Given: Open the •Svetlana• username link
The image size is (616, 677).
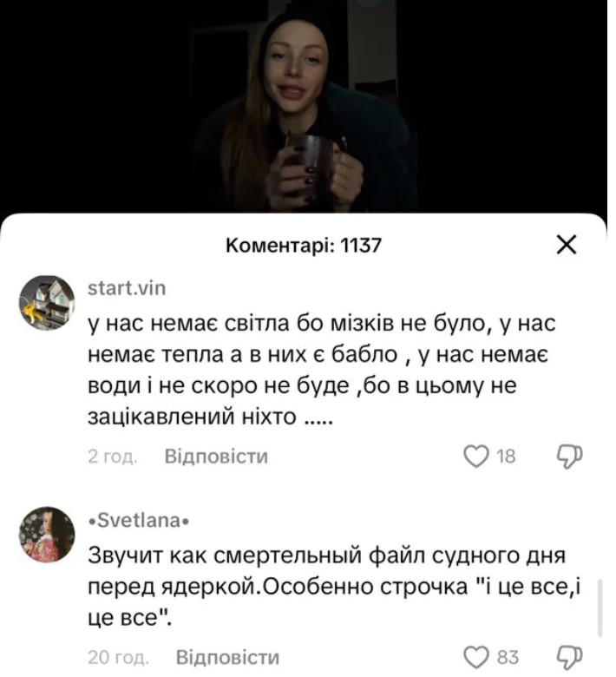Looking at the screenshot, I should click(x=139, y=520).
